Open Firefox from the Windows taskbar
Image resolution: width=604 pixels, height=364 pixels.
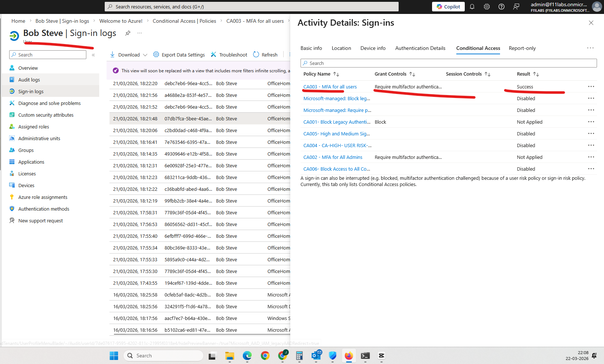[x=349, y=356]
